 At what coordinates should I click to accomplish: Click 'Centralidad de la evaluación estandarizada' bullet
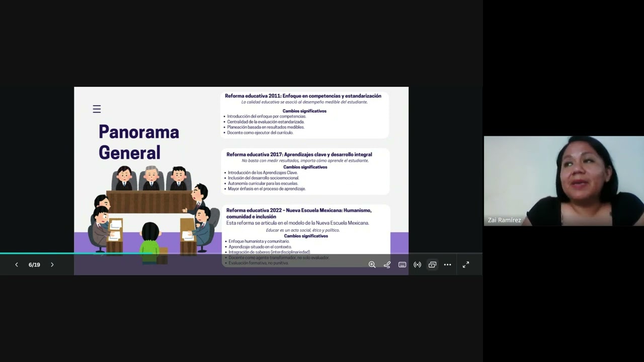(265, 122)
